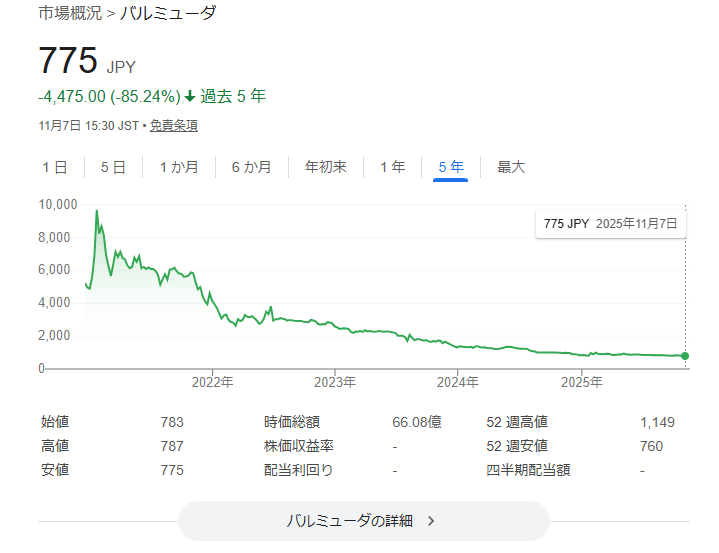Click the 775 JPY price tooltip
719x553 pixels.
[x=611, y=224]
